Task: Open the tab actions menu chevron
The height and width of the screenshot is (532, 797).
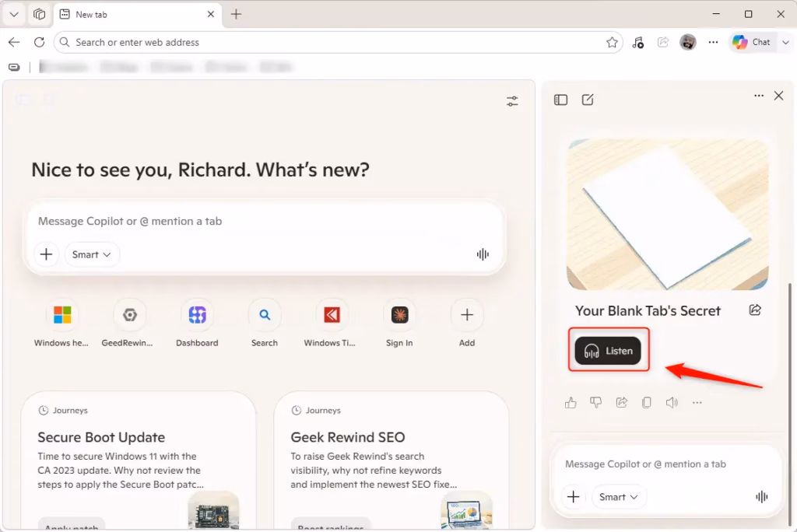Action: tap(14, 14)
